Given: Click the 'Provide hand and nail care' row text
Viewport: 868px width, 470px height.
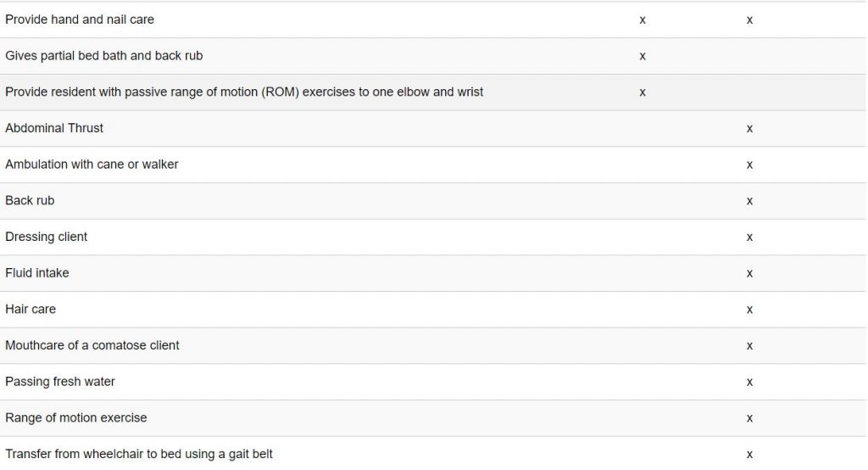Looking at the screenshot, I should point(80,20).
